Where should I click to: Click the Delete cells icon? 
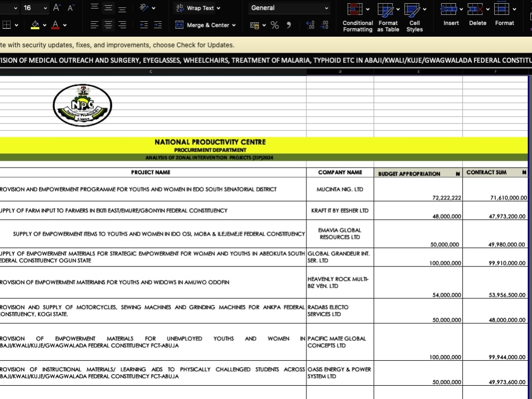coord(475,9)
